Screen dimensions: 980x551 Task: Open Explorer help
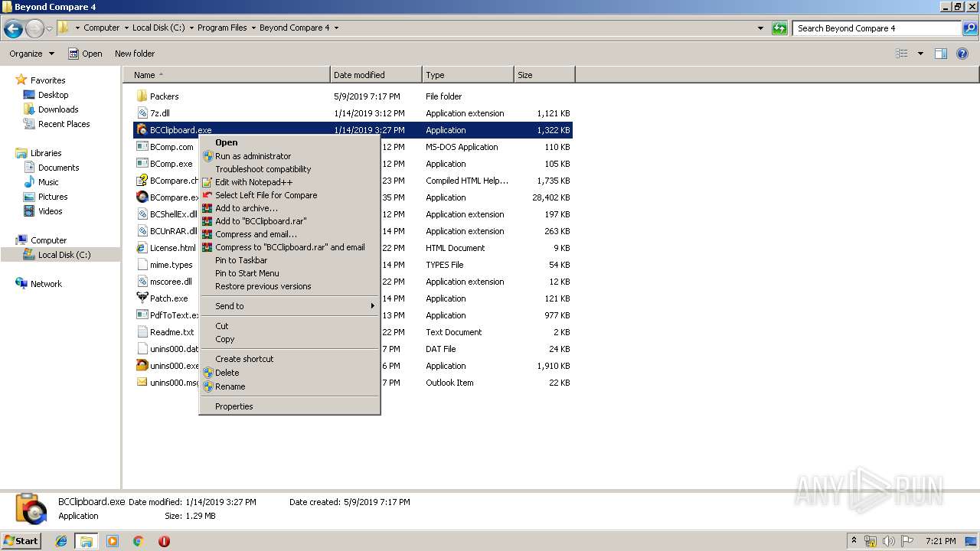(962, 54)
